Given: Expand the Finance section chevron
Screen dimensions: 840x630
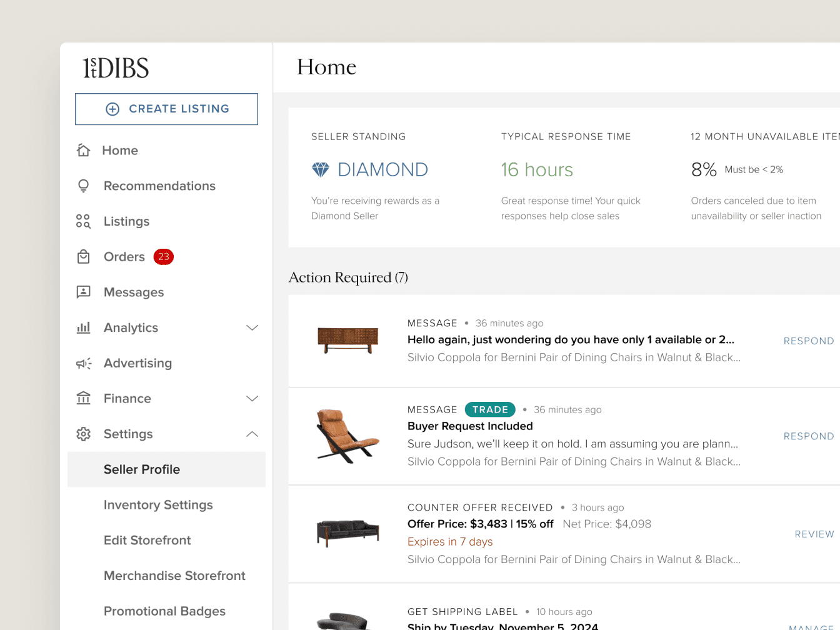Looking at the screenshot, I should click(252, 398).
